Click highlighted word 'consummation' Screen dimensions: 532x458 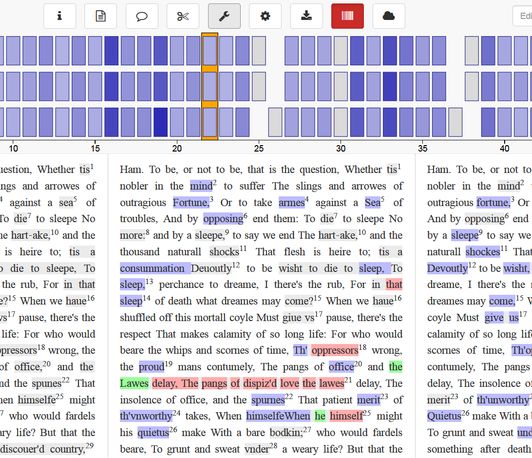pyautogui.click(x=152, y=268)
